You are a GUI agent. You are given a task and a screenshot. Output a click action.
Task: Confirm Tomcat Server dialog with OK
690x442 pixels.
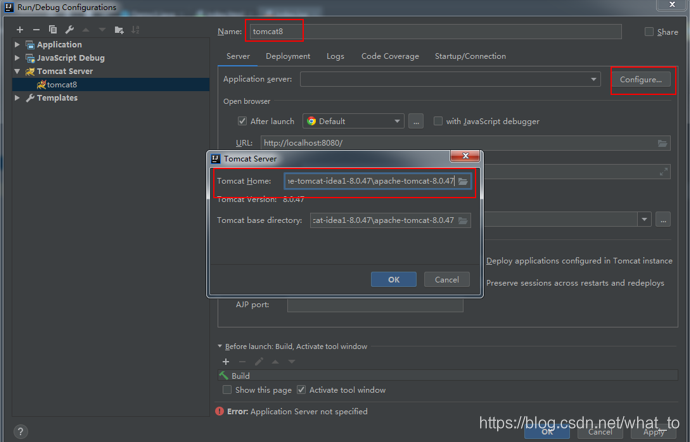pos(393,280)
